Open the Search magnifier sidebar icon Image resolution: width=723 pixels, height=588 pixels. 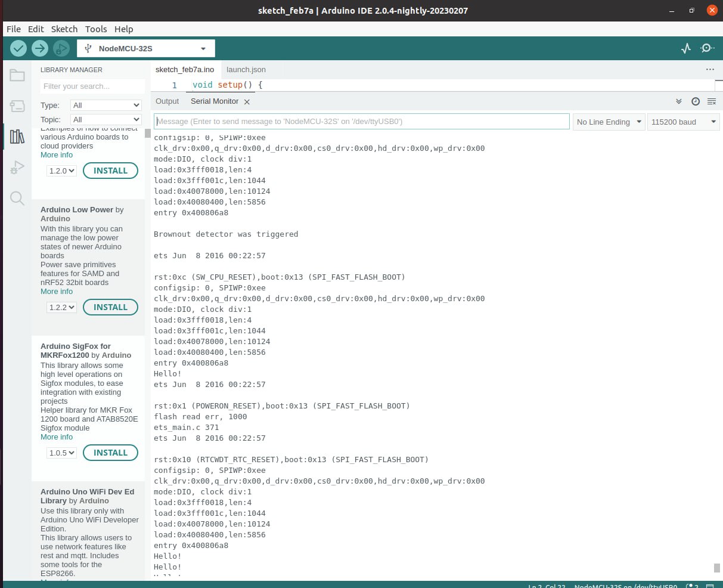17,199
